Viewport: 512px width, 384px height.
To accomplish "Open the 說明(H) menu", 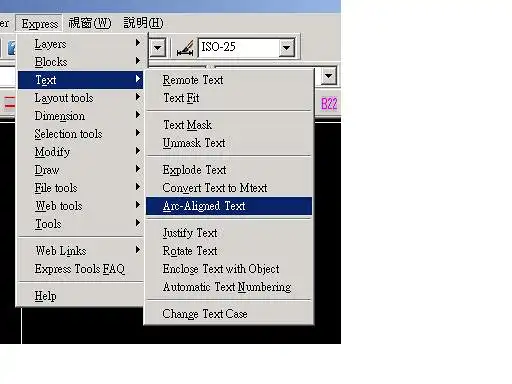I will [143, 23].
